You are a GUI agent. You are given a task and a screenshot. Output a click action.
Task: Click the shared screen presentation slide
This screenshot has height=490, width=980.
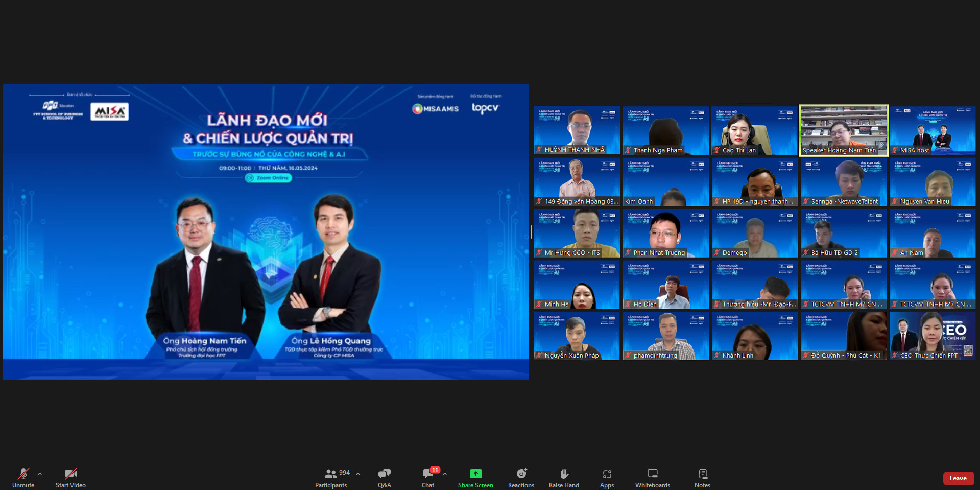pyautogui.click(x=266, y=232)
